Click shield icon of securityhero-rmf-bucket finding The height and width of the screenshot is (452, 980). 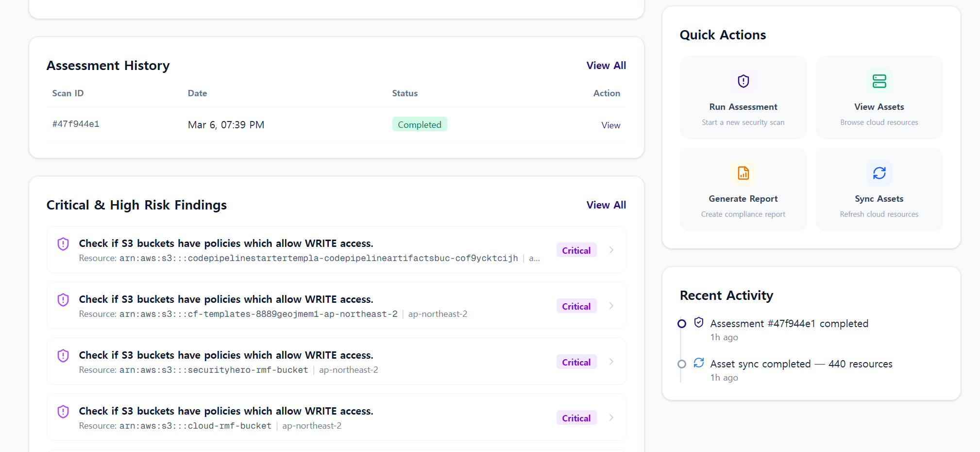63,356
